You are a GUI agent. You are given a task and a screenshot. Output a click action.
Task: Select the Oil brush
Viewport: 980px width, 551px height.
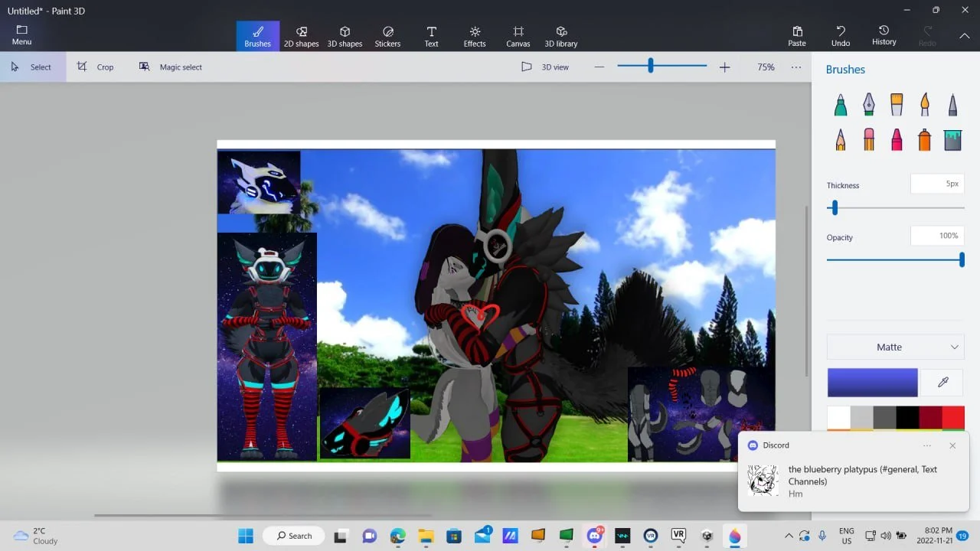pyautogui.click(x=897, y=104)
